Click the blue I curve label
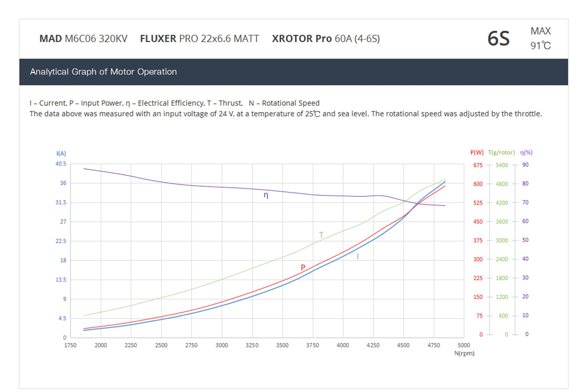The width and height of the screenshot is (587, 392). coord(358,256)
